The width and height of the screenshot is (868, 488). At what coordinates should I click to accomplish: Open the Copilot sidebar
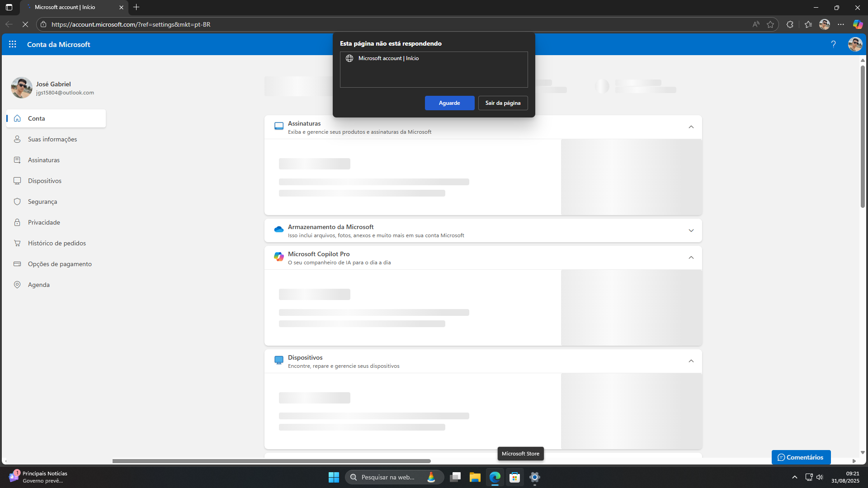pyautogui.click(x=858, y=24)
